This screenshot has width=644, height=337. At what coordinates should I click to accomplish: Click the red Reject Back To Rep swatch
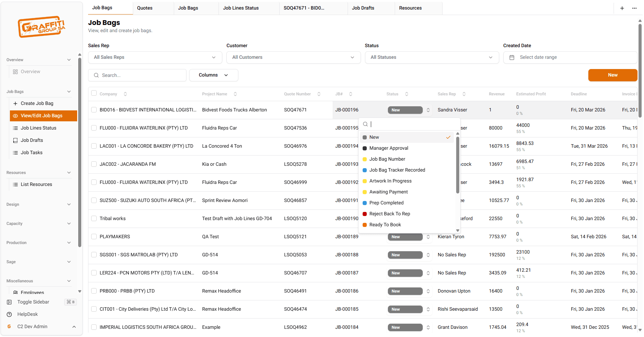(x=365, y=214)
